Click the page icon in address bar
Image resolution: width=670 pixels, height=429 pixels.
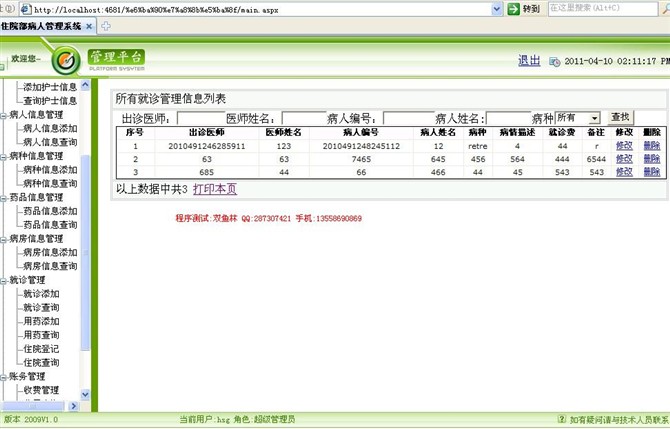[x=26, y=9]
